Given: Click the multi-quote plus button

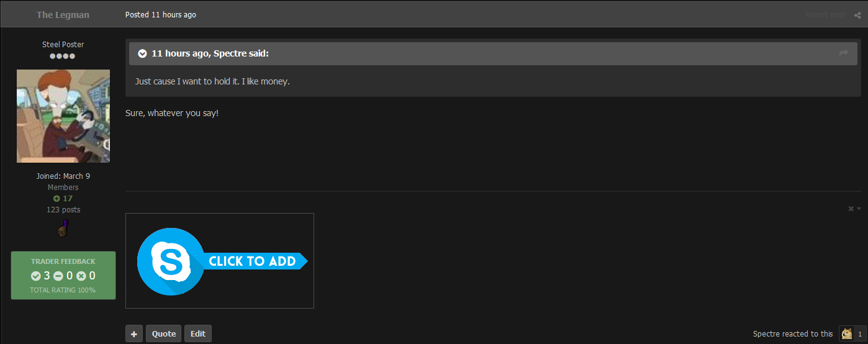Looking at the screenshot, I should point(134,333).
